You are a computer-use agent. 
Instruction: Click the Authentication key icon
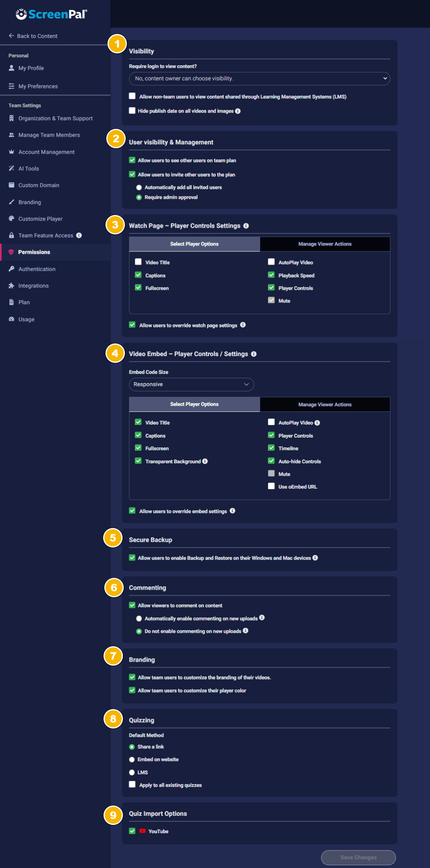pos(11,269)
